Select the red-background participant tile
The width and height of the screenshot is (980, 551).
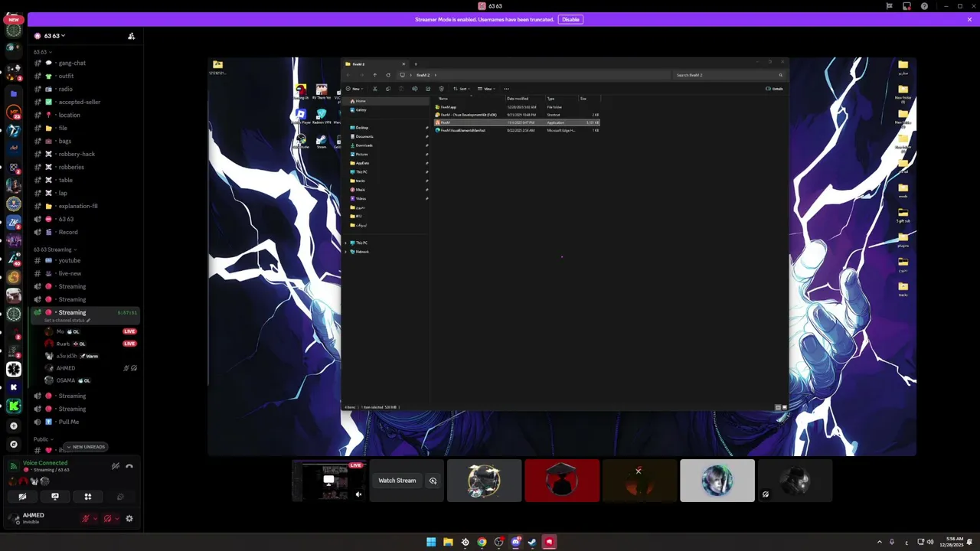click(562, 481)
